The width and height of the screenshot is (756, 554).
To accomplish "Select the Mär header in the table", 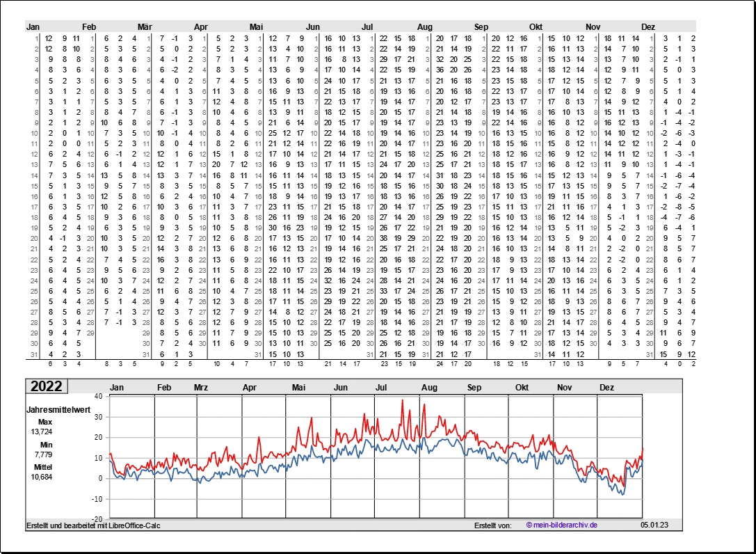I will point(145,26).
